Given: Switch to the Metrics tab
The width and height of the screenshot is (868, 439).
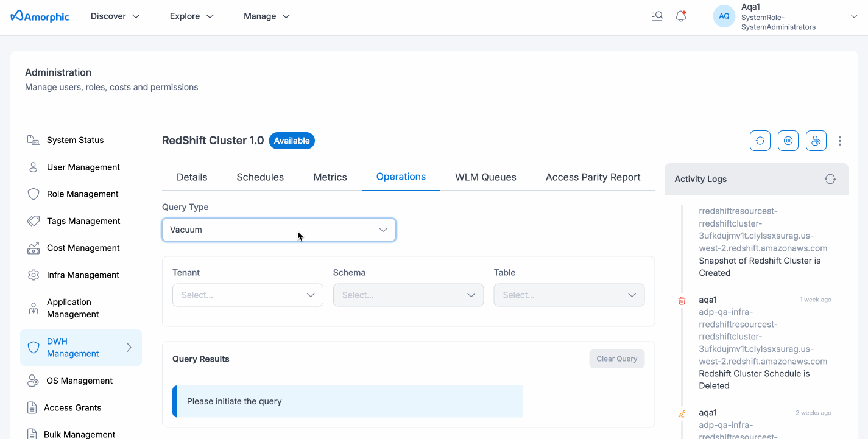Looking at the screenshot, I should [x=330, y=177].
